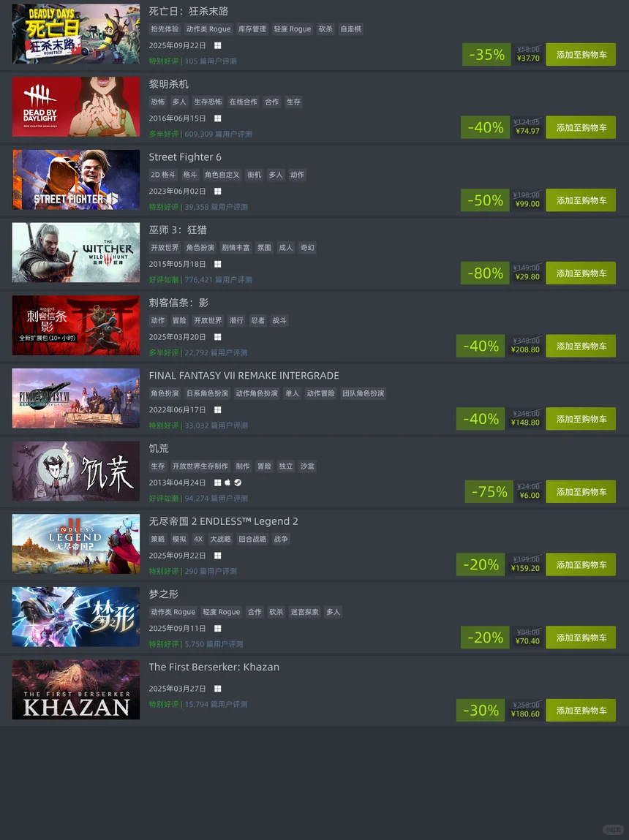Add 巫师 3：狂猎 to the cart
This screenshot has height=840, width=629.
point(581,273)
